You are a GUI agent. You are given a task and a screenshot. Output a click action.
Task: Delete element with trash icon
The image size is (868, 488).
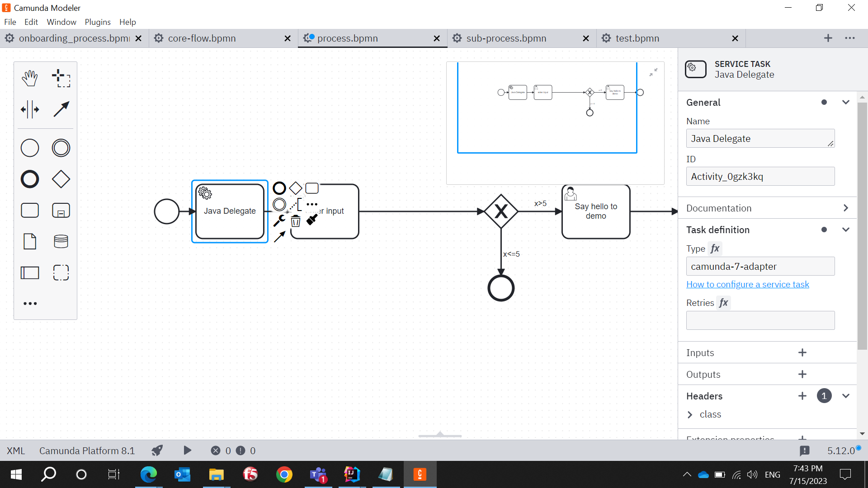296,221
